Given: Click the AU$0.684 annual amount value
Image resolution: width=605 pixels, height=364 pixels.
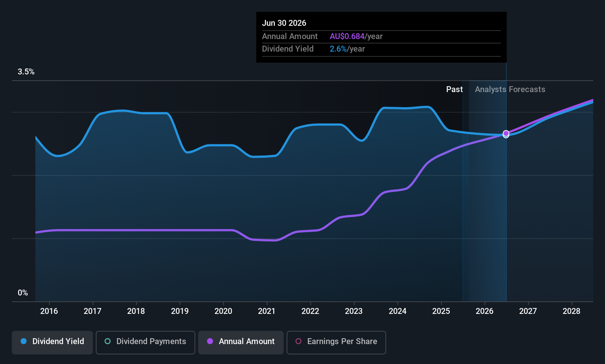Looking at the screenshot, I should pyautogui.click(x=347, y=36).
